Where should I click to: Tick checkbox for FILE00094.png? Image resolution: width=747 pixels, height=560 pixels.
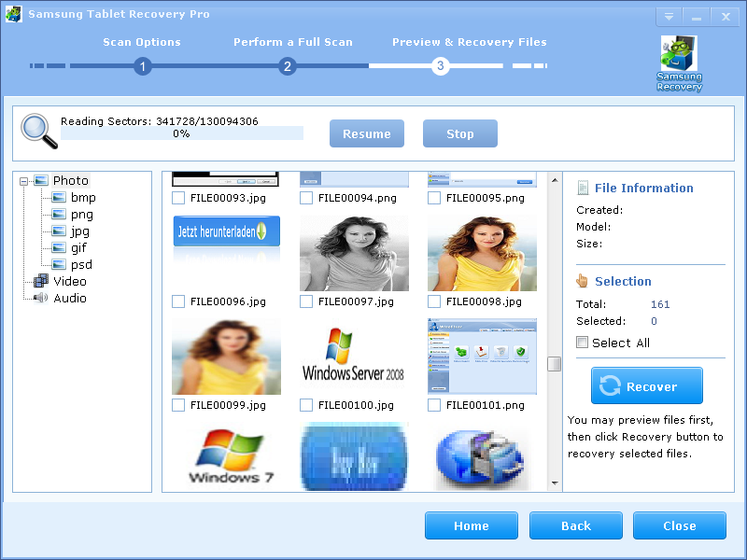click(306, 198)
